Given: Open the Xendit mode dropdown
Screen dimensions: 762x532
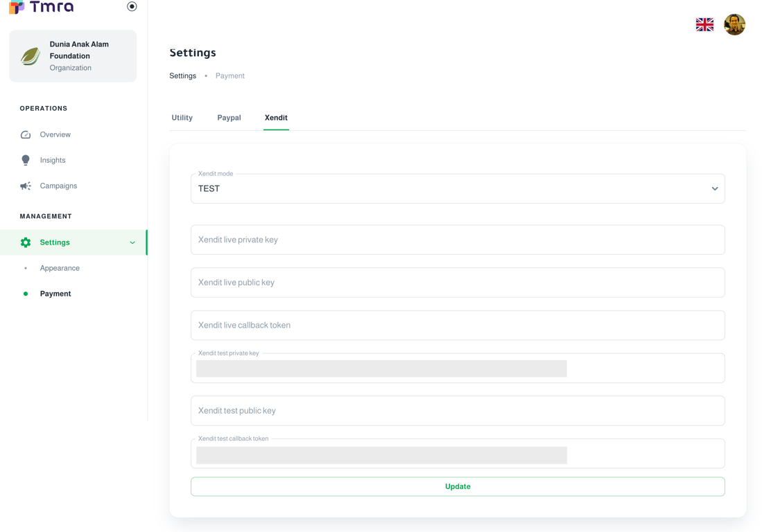Looking at the screenshot, I should pyautogui.click(x=458, y=188).
